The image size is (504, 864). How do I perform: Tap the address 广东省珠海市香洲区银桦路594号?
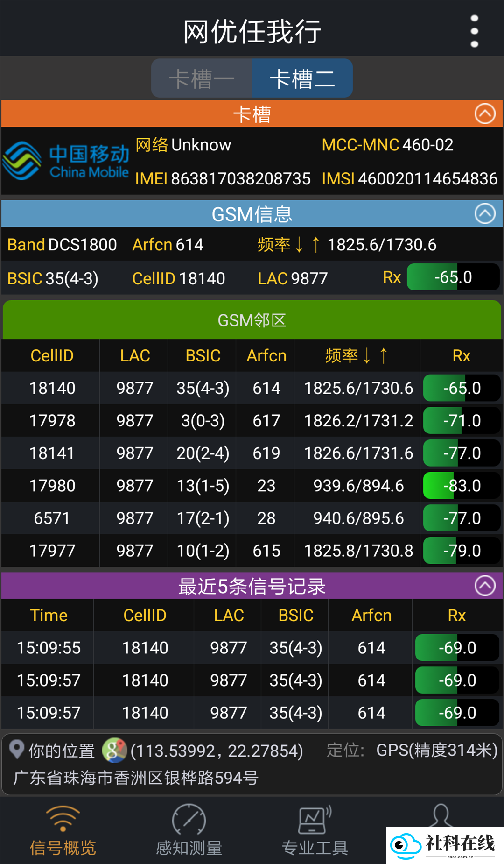coord(136,778)
